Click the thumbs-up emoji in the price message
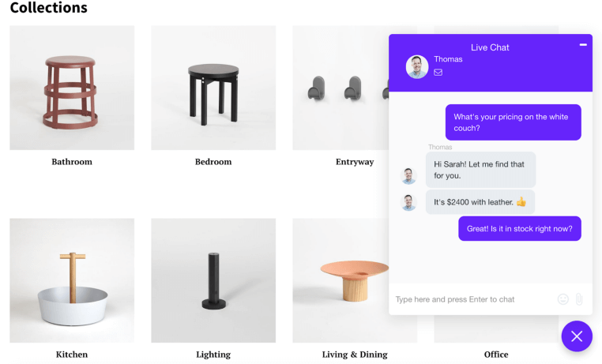Viewport: 602px width, 364px height. tap(521, 202)
